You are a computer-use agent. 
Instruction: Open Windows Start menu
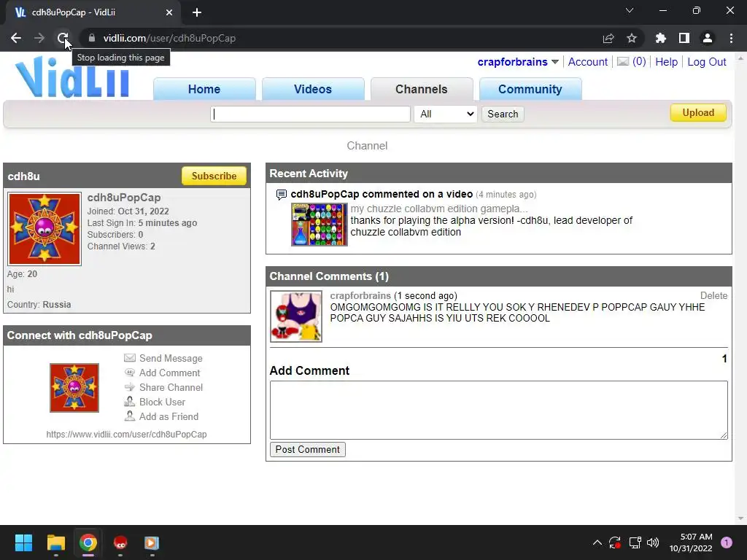[23, 542]
